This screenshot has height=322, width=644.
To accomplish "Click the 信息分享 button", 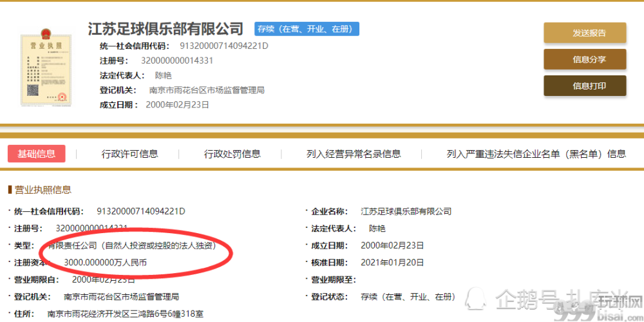I will tap(585, 59).
